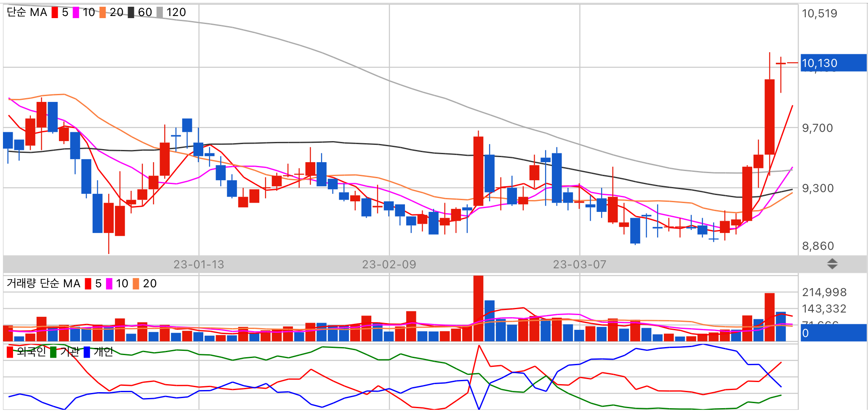Click the 외국인 investor legend label
The image size is (868, 417).
(31, 352)
